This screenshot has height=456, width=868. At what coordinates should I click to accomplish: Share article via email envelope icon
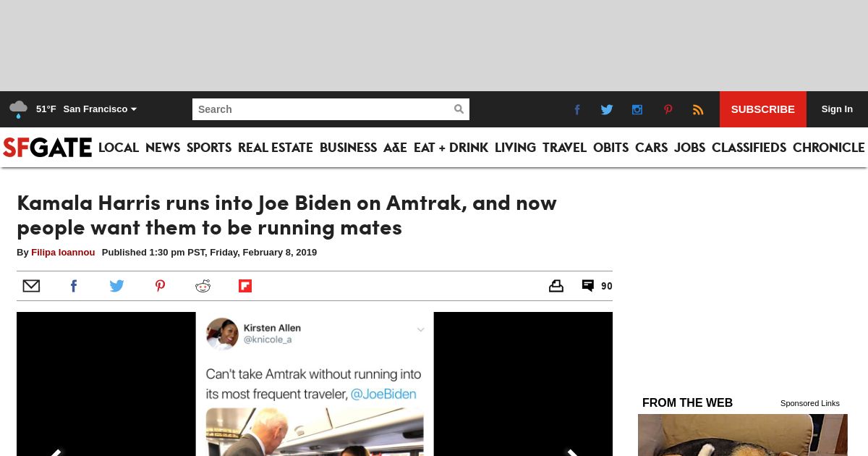pyautogui.click(x=31, y=286)
